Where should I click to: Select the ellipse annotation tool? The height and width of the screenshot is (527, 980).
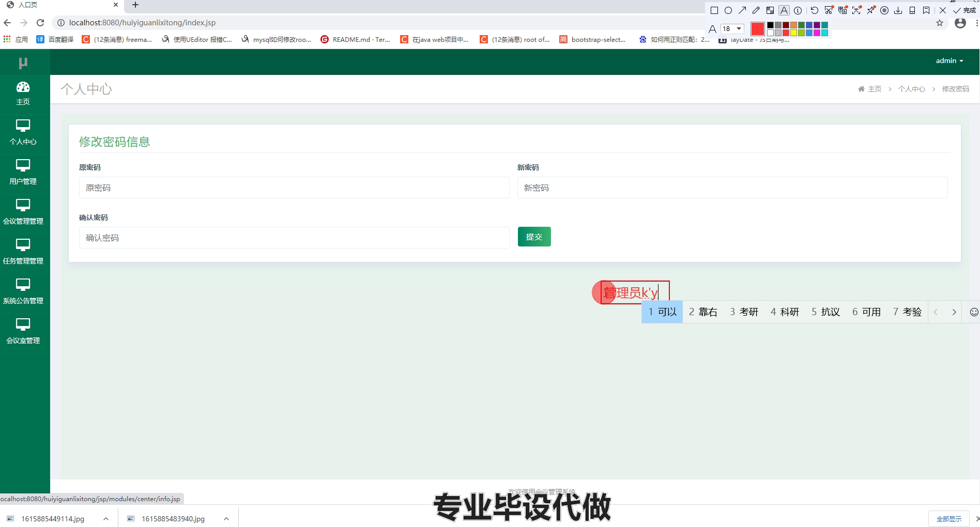(728, 10)
